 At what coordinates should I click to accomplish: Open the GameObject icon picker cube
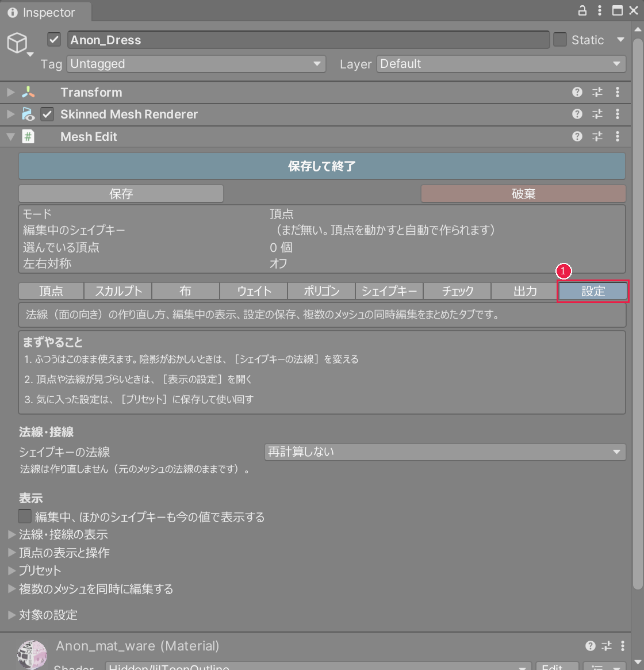coord(17,43)
